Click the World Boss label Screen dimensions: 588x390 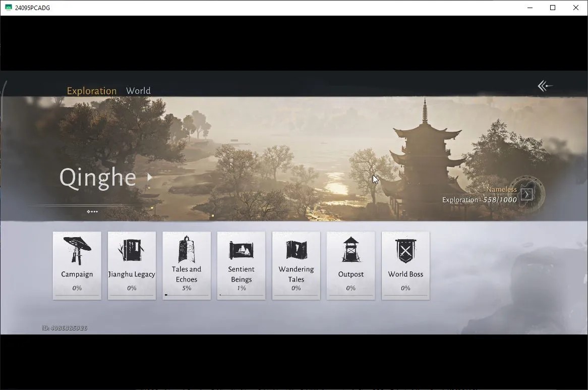405,274
